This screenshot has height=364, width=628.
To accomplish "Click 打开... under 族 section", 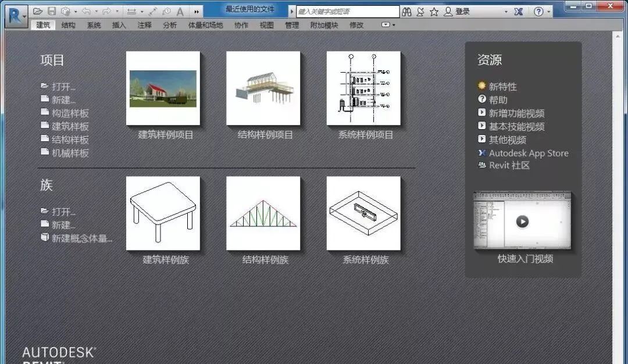I will [59, 212].
